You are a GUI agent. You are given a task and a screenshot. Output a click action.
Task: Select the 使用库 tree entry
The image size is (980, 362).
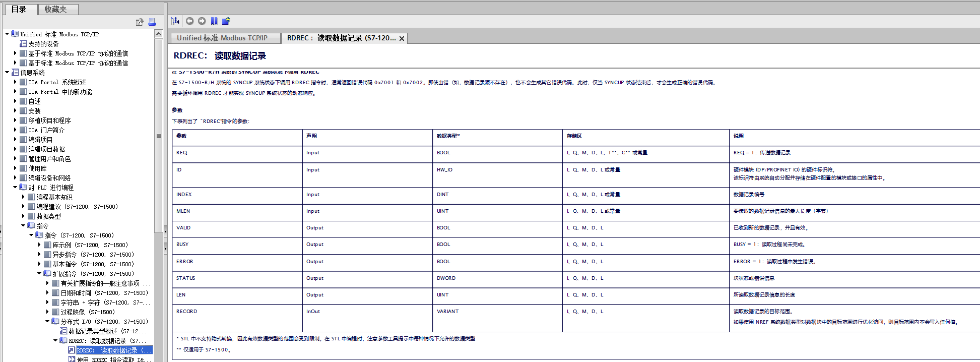pyautogui.click(x=37, y=168)
